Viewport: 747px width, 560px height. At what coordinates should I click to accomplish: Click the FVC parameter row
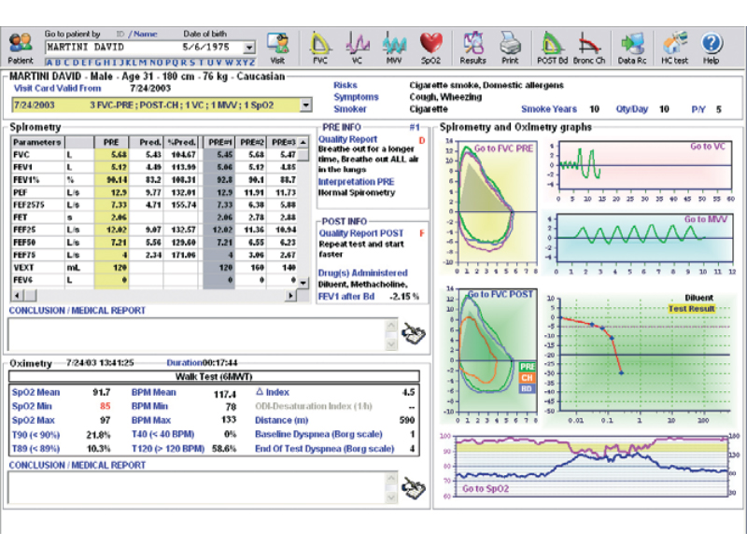tap(154, 155)
